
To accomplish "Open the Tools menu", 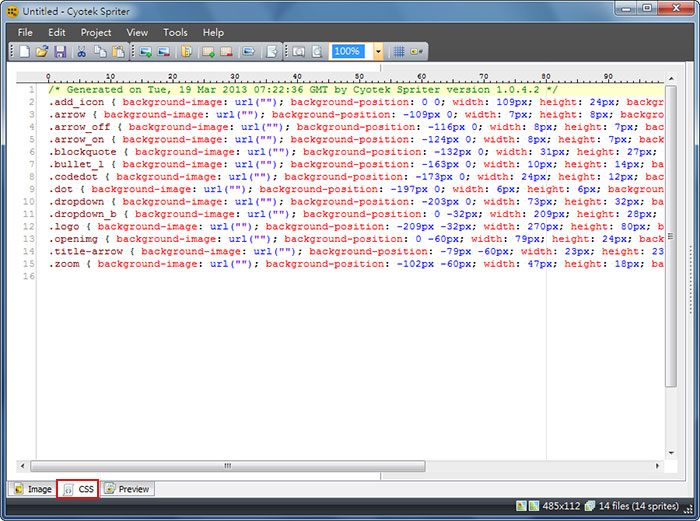I will [x=175, y=33].
